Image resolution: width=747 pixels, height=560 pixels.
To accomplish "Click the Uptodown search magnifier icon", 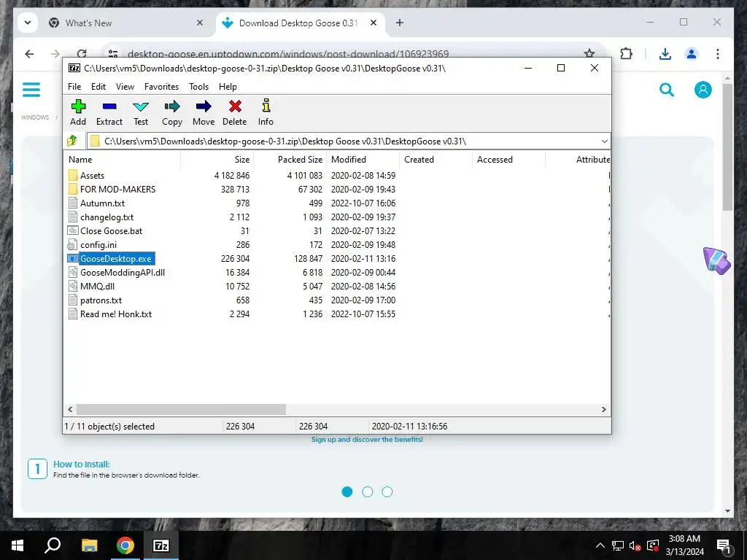I will pos(667,90).
